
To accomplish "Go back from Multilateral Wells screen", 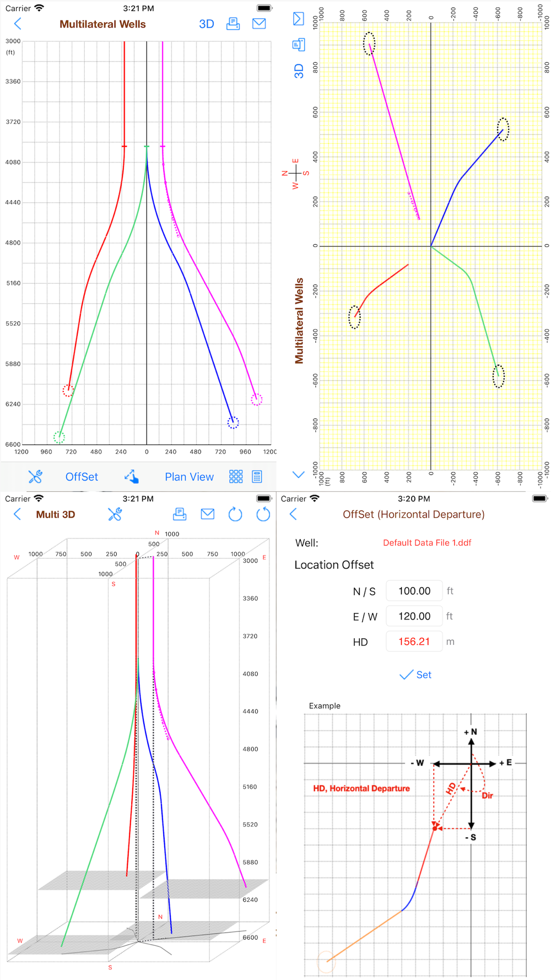I will 18,24.
